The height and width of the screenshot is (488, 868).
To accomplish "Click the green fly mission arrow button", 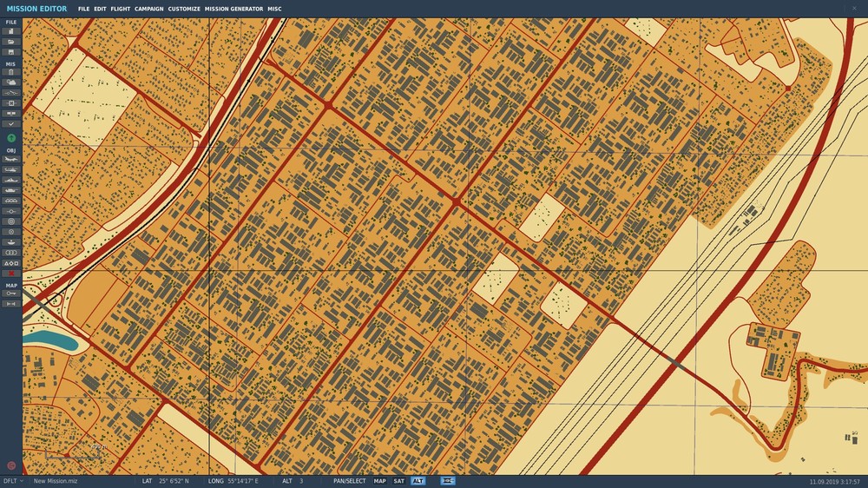I will (10, 138).
